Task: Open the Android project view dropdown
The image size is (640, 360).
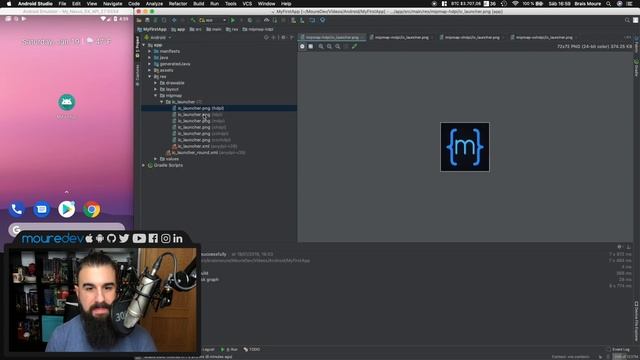Action: 158,38
